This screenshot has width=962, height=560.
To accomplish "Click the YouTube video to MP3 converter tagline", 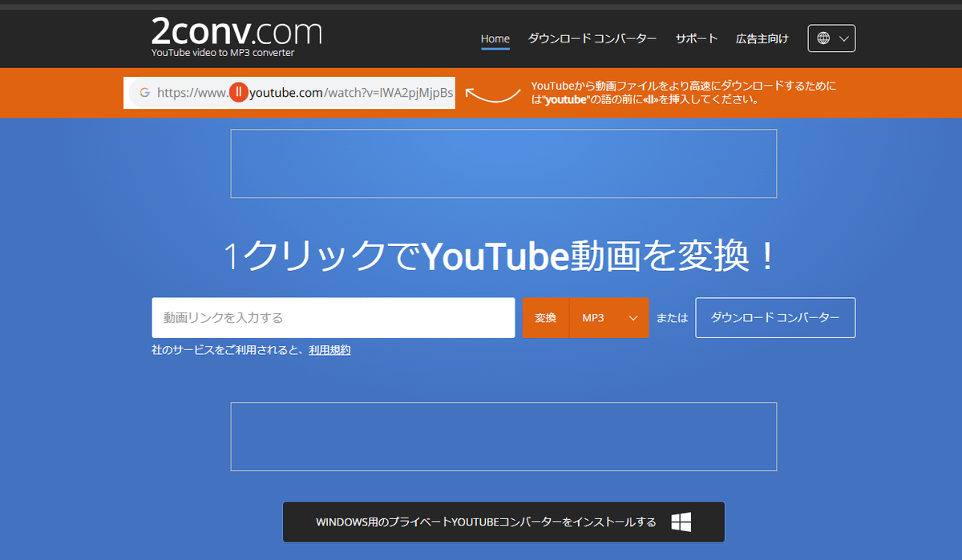I will pyautogui.click(x=224, y=53).
